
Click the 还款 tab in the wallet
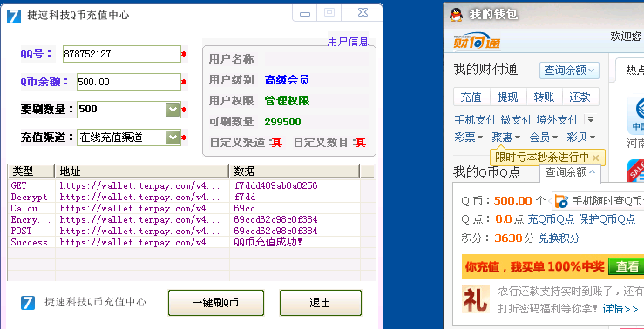click(580, 97)
